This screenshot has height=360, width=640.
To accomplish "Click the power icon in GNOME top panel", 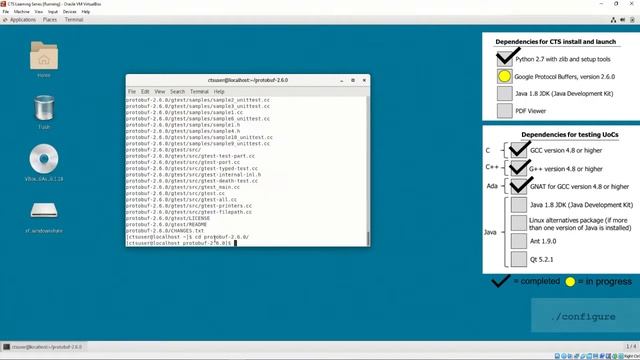I will [x=632, y=20].
